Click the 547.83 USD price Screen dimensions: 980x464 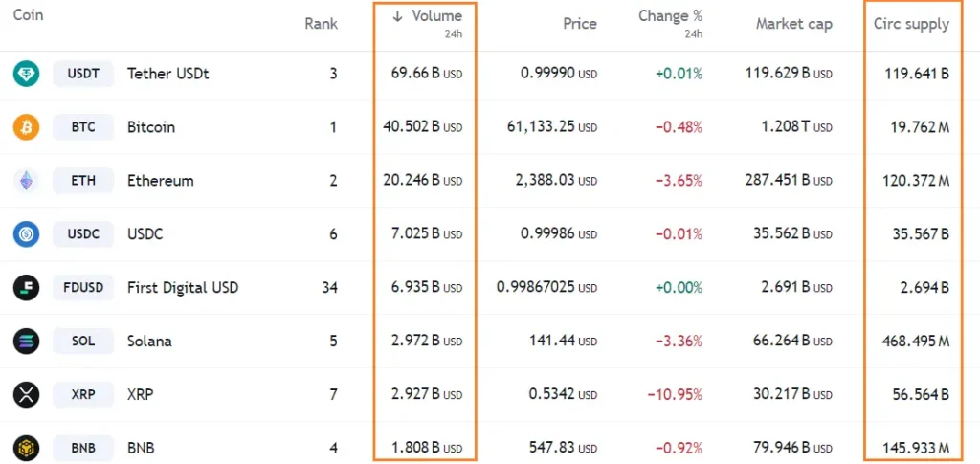(564, 448)
